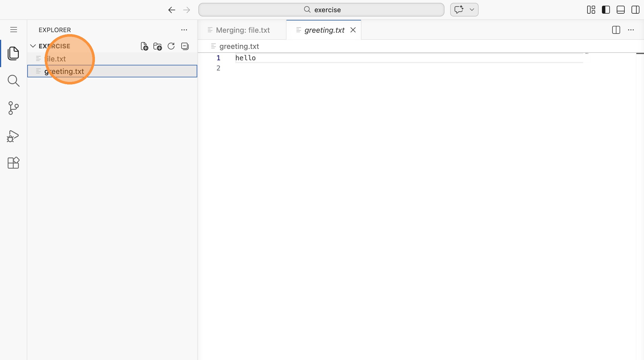This screenshot has width=644, height=360.
Task: Refresh the Explorer file list
Action: pos(171,46)
